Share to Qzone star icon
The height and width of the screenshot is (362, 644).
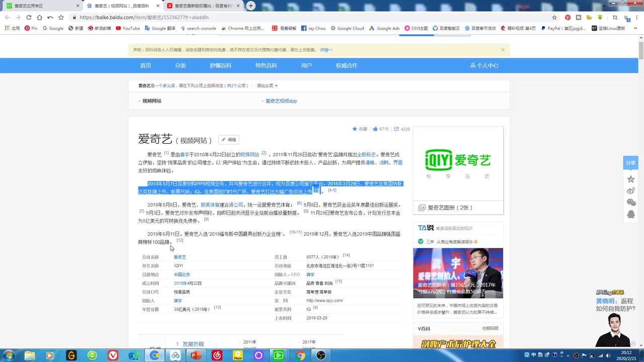click(631, 179)
